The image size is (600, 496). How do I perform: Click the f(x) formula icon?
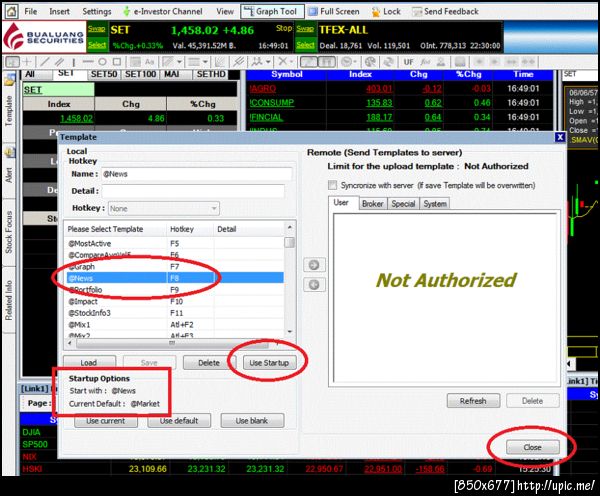pyautogui.click(x=425, y=62)
